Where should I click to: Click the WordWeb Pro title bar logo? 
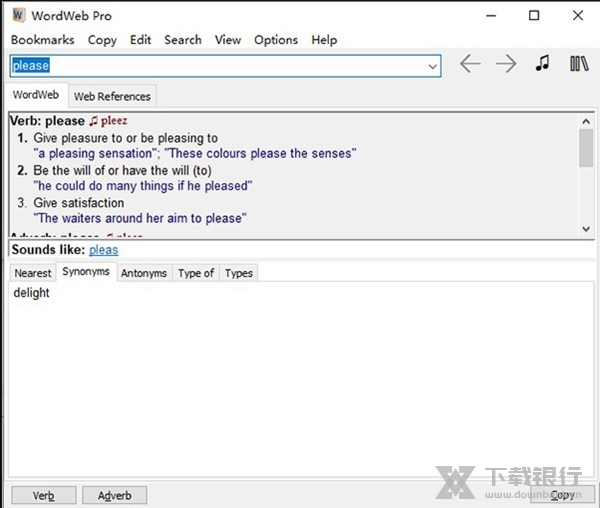[x=19, y=16]
